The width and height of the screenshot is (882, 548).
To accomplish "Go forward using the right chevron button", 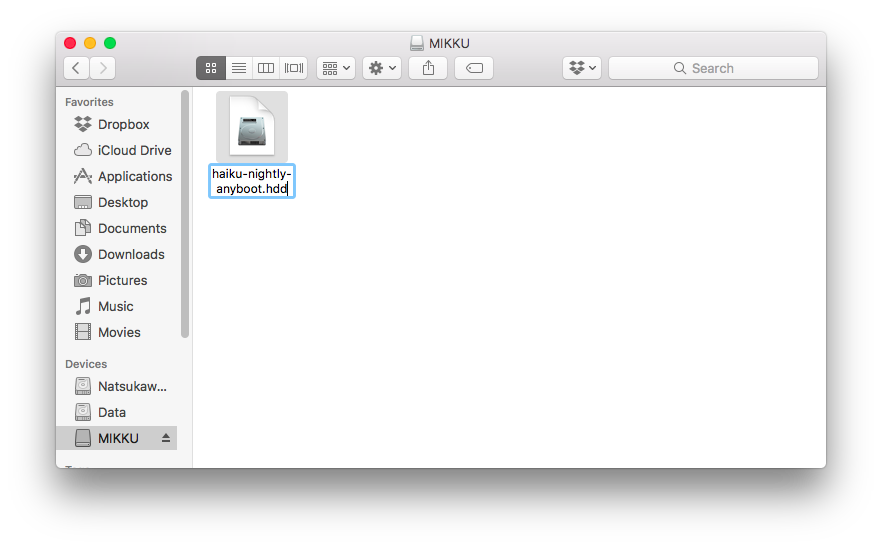I will point(102,68).
